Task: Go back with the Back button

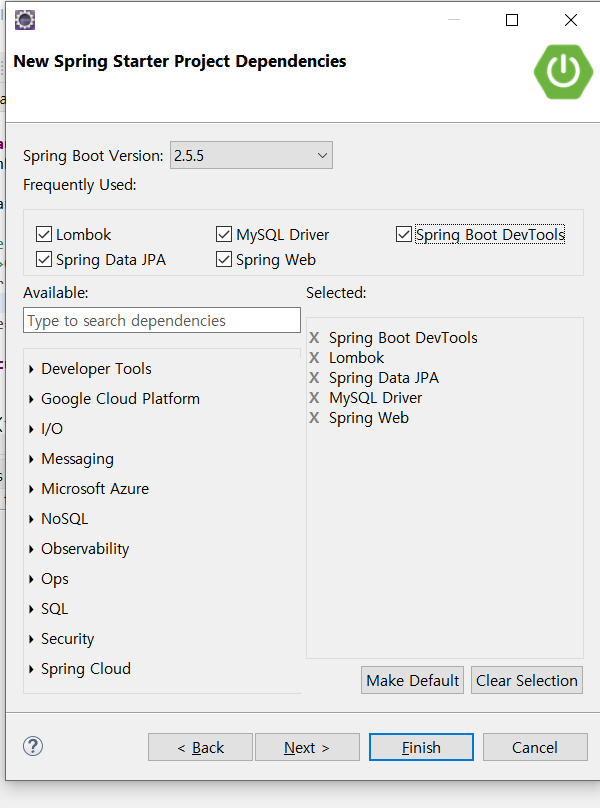Action: coord(200,747)
